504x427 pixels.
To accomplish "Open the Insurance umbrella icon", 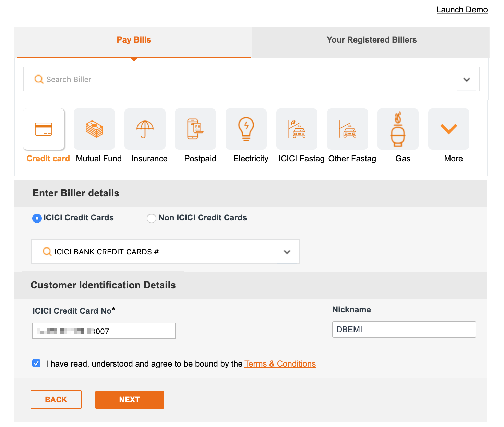I will 145,129.
